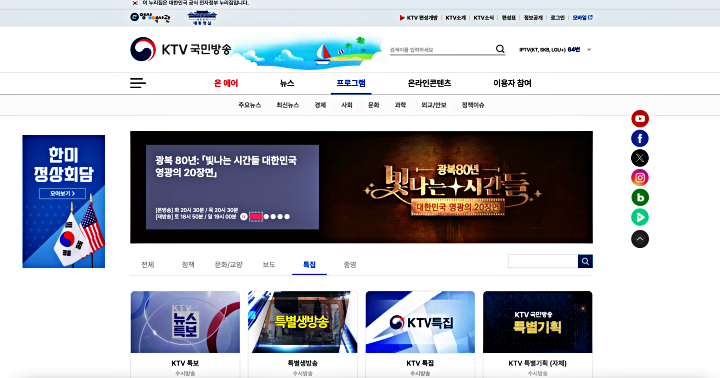Open the X (Twitter) social icon
Screen dimensions: 720x378
point(640,158)
